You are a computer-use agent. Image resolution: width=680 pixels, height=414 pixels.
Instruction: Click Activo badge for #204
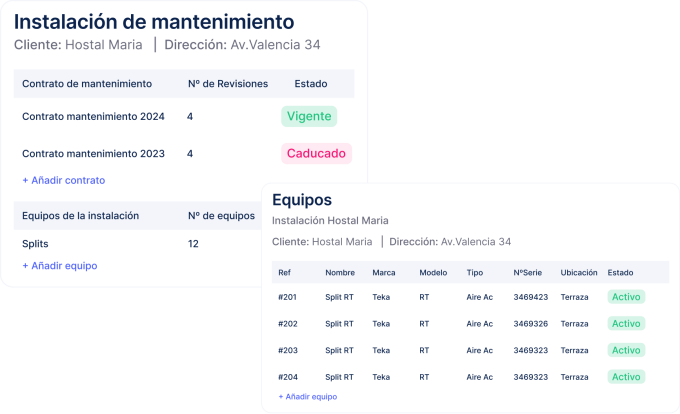pos(626,377)
